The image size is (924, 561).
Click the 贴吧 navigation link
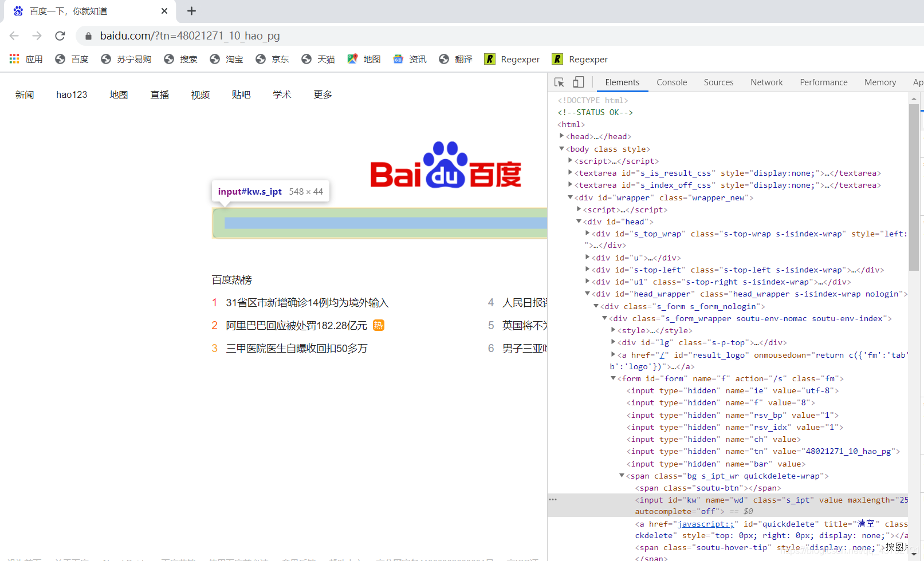tap(241, 94)
